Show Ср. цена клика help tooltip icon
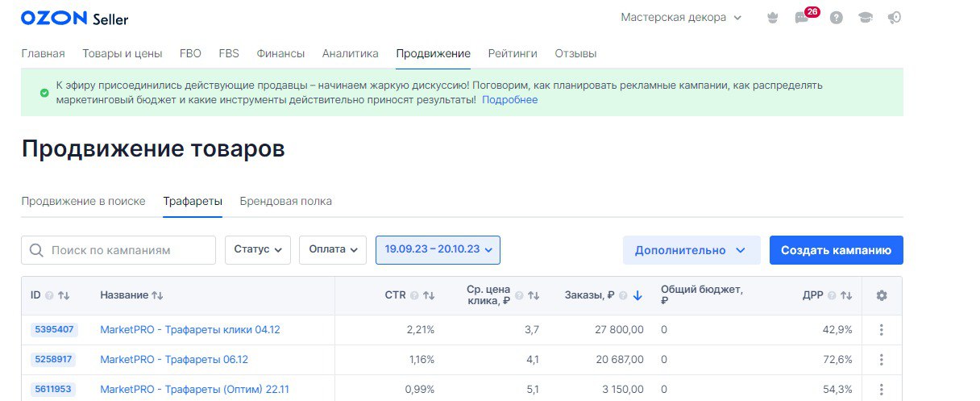This screenshot has width=980, height=401. 519,296
